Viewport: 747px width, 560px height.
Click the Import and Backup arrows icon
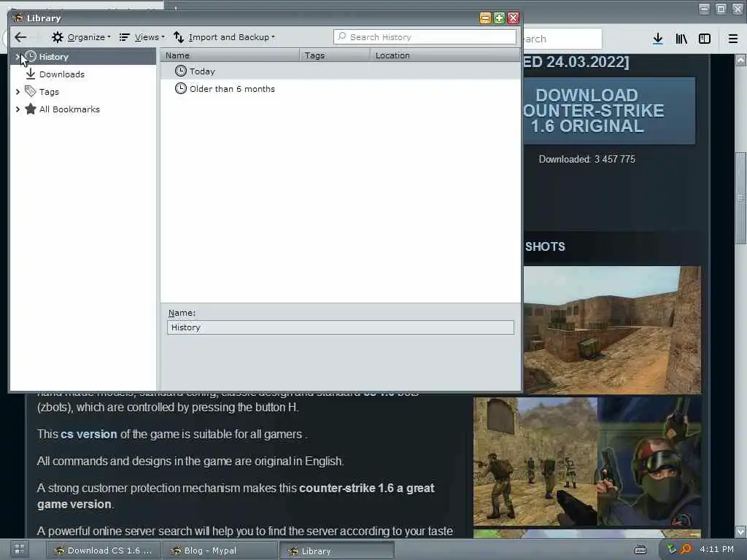tap(179, 37)
